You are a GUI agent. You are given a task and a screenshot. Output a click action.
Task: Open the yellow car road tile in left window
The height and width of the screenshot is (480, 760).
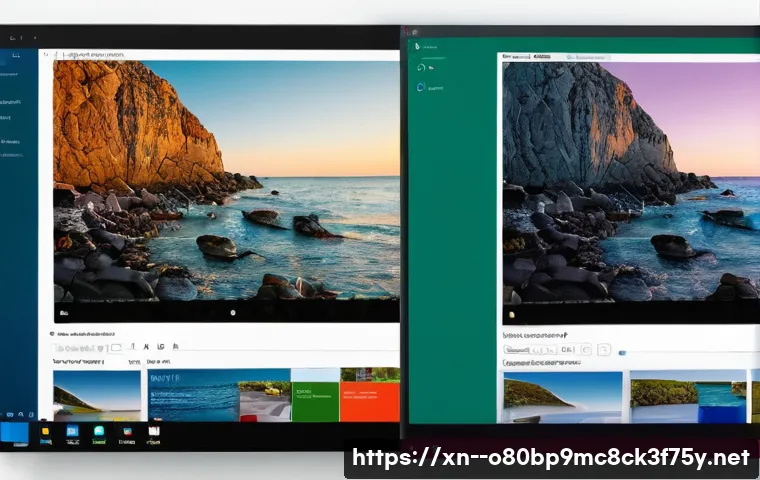tap(265, 401)
